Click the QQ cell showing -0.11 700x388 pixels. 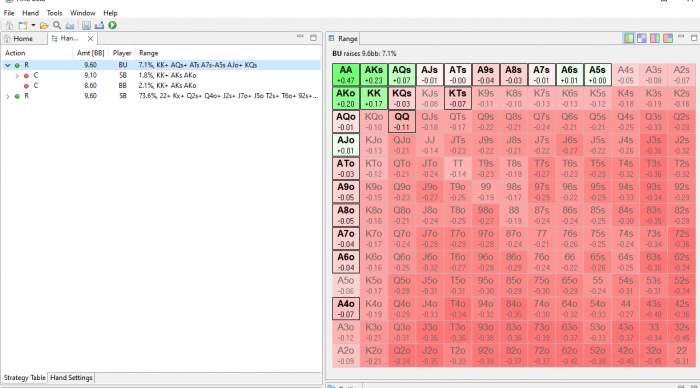[402, 121]
